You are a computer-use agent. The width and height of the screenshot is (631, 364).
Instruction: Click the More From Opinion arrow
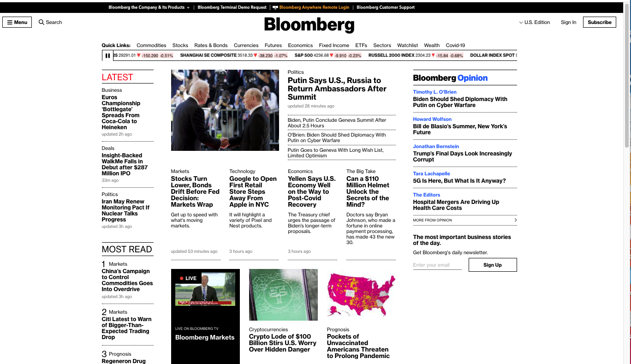coord(515,220)
